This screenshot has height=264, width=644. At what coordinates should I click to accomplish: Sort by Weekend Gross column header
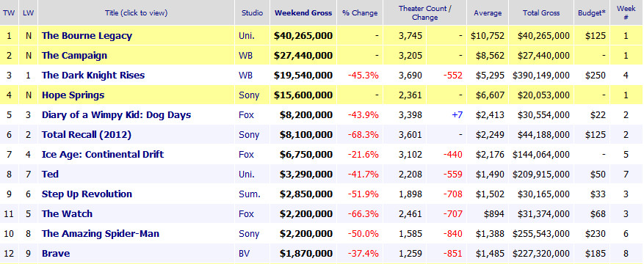pyautogui.click(x=303, y=12)
